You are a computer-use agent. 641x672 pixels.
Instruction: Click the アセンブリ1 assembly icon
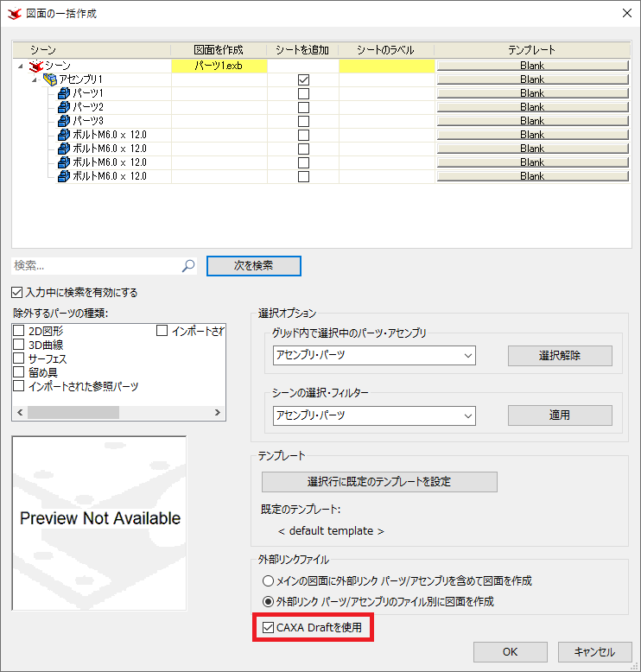[50, 79]
